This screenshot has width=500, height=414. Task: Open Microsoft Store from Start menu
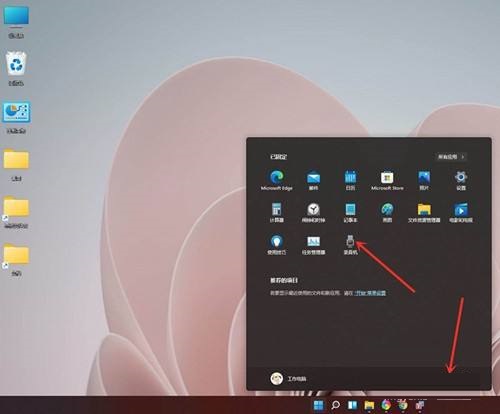(x=387, y=180)
